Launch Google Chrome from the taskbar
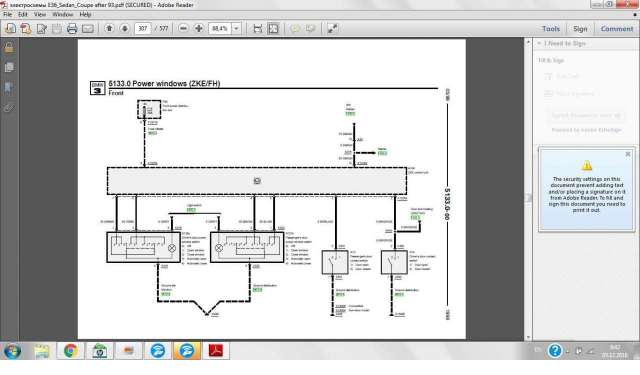This screenshot has height=375, width=640. click(x=71, y=351)
